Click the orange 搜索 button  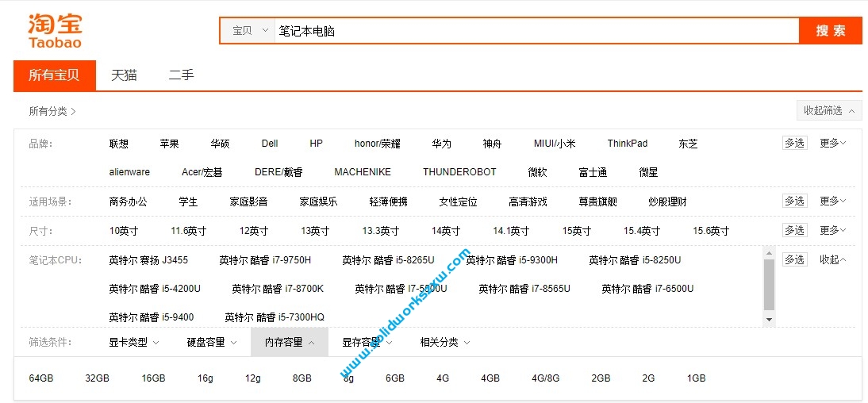coord(831,31)
